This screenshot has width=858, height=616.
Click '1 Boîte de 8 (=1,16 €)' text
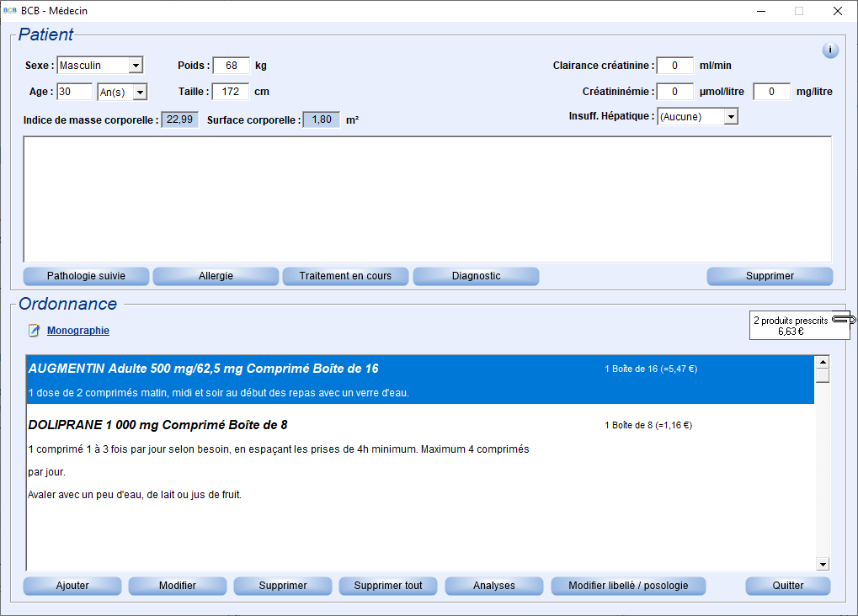pyautogui.click(x=648, y=425)
